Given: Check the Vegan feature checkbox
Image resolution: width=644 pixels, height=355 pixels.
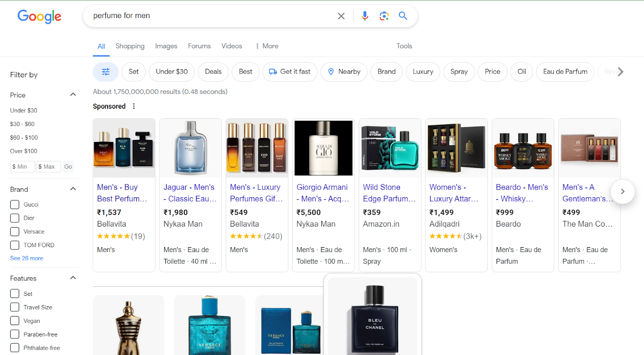Looking at the screenshot, I should click(15, 321).
